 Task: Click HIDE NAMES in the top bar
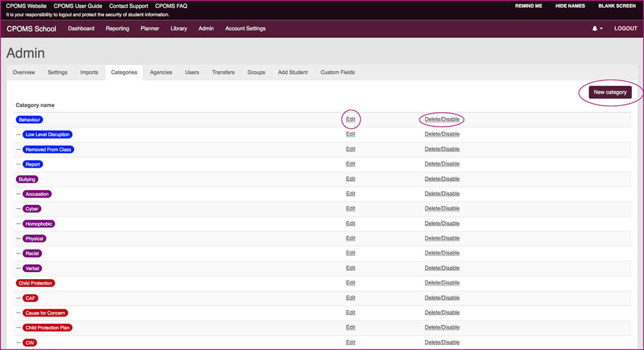tap(570, 6)
